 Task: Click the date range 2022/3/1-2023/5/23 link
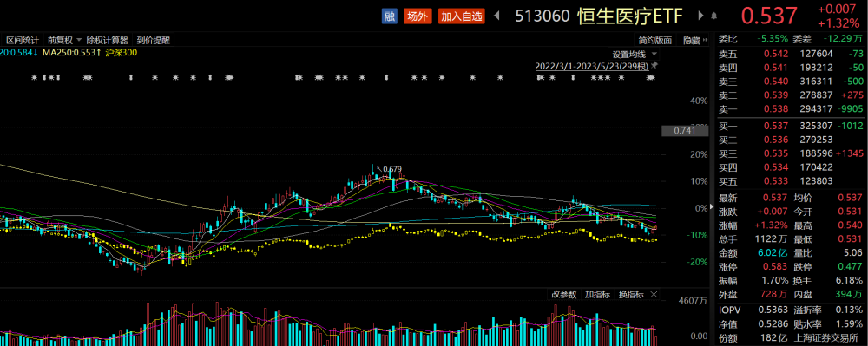(592, 66)
